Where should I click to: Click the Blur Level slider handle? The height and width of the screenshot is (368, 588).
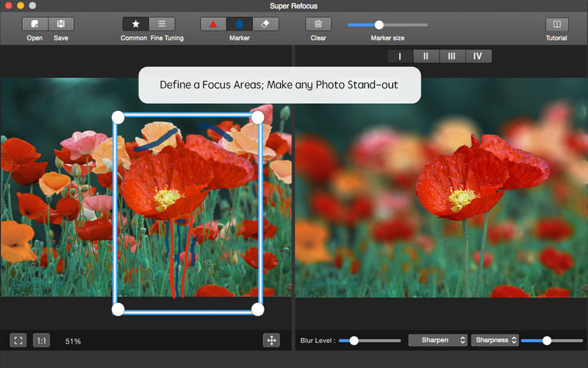pos(354,340)
